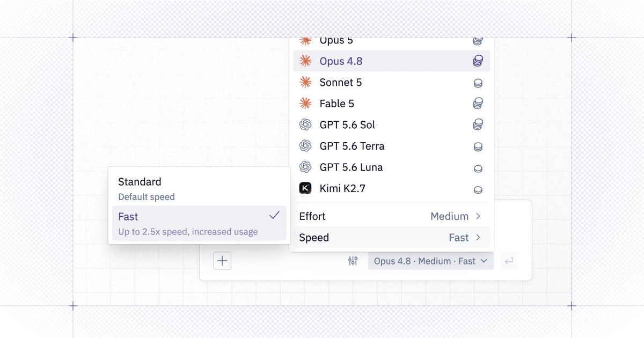
Task: Click the coin icon beside GPT 5.6 Terra
Action: (478, 146)
